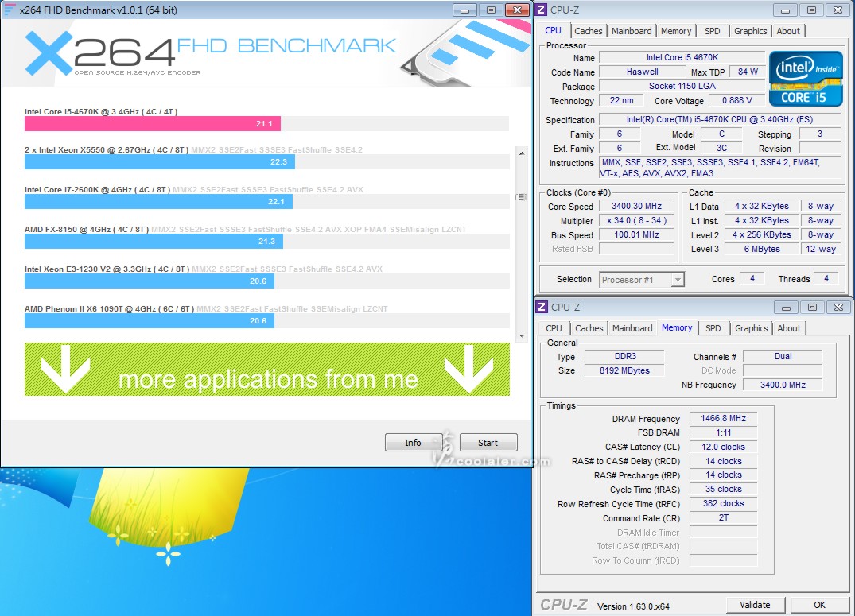
Task: Click the Xeon E3-1230 V2 20.6 result bar
Action: click(x=150, y=281)
